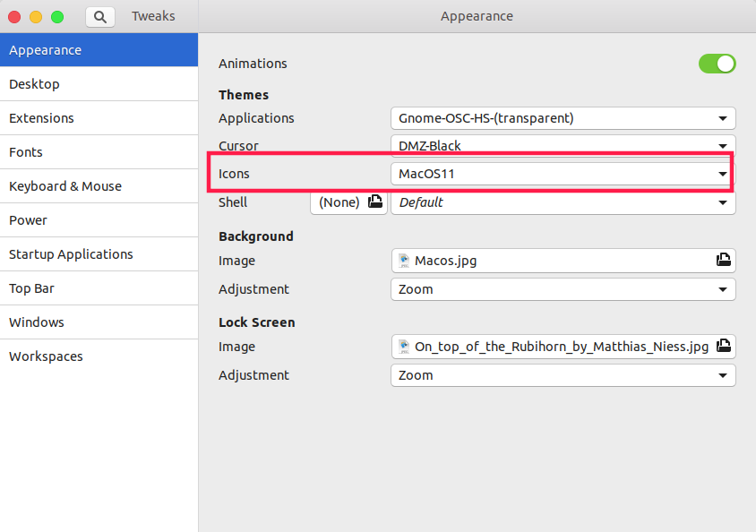Viewport: 756px width, 532px height.
Task: Click the browse icon in Background Macos.jpg field
Action: [x=723, y=260]
